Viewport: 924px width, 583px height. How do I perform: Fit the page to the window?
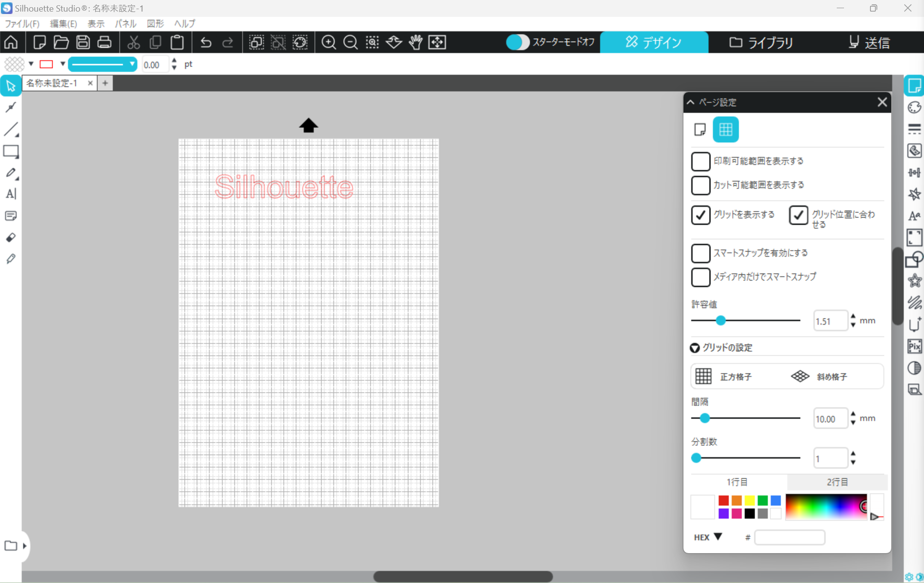tap(437, 42)
